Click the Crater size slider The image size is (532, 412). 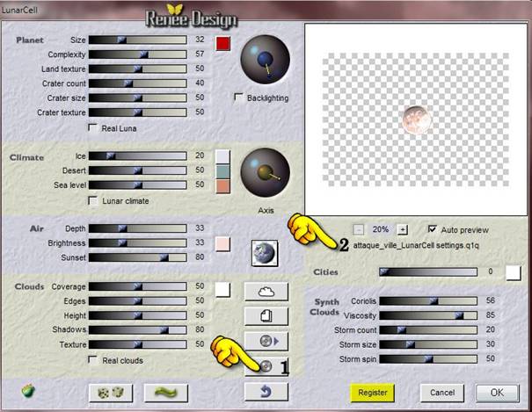point(138,98)
